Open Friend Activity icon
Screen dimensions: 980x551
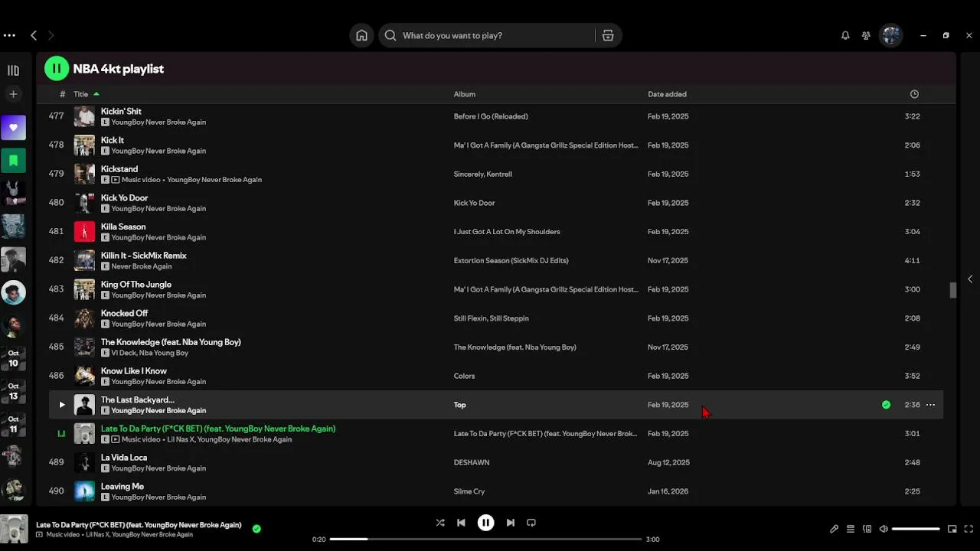pyautogui.click(x=866, y=35)
